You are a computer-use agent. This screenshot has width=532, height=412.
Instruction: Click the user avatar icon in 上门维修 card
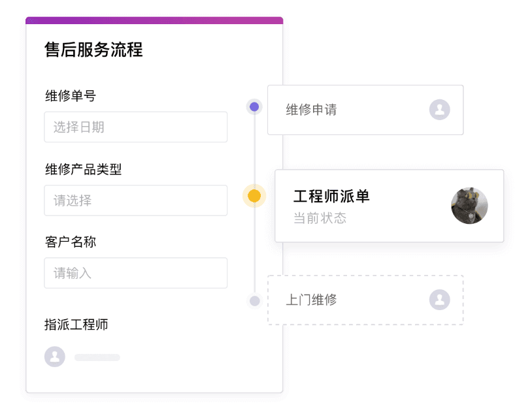point(439,300)
